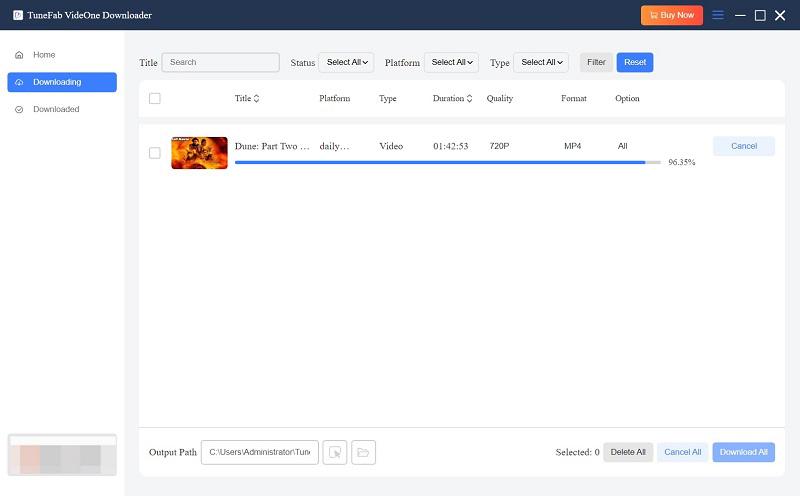The height and width of the screenshot is (496, 800).
Task: Click the All option cell
Action: (x=622, y=146)
